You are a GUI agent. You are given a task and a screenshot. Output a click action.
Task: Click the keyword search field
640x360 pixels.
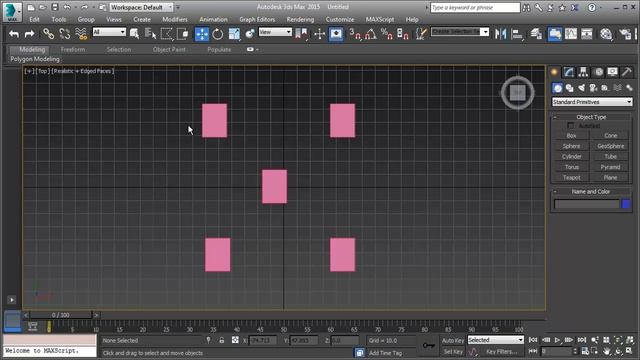coord(475,7)
